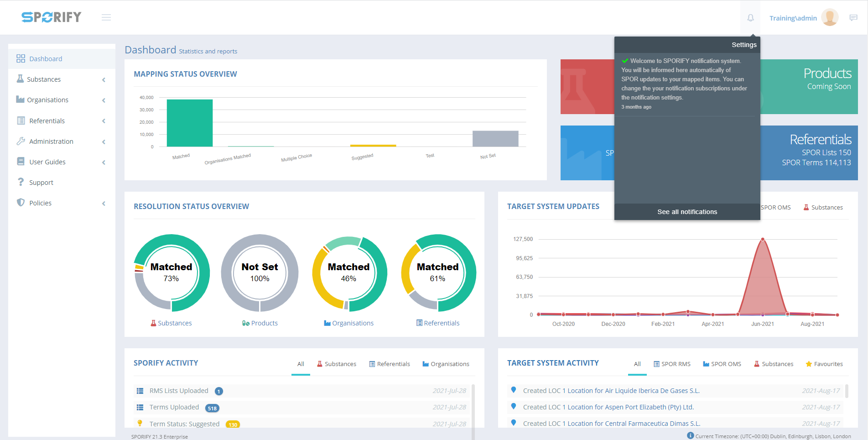Click the green Matched bar in chart
The height and width of the screenshot is (440, 868).
coord(190,123)
